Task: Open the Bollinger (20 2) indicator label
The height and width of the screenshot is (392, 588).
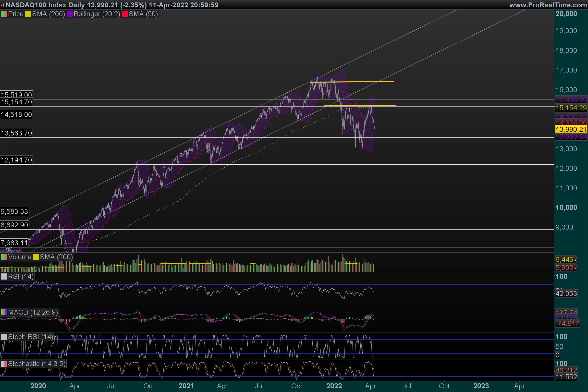Action: 97,14
